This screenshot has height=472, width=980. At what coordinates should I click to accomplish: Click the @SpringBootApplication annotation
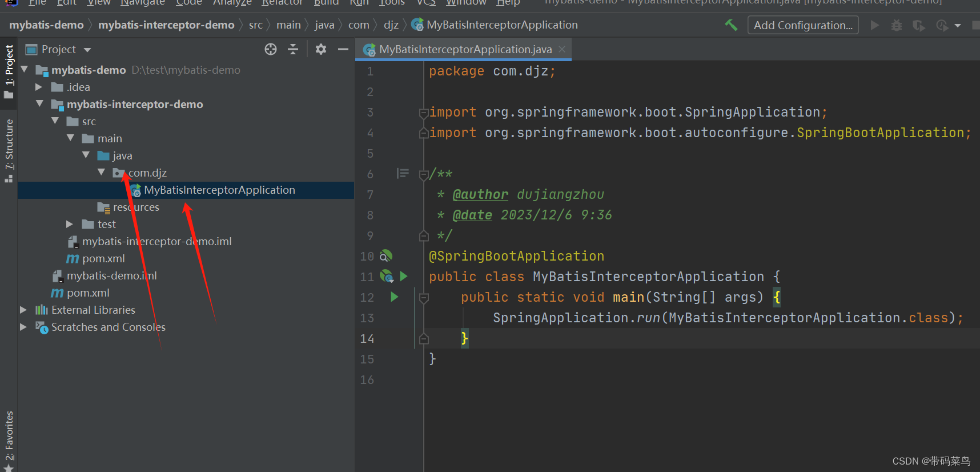(516, 256)
